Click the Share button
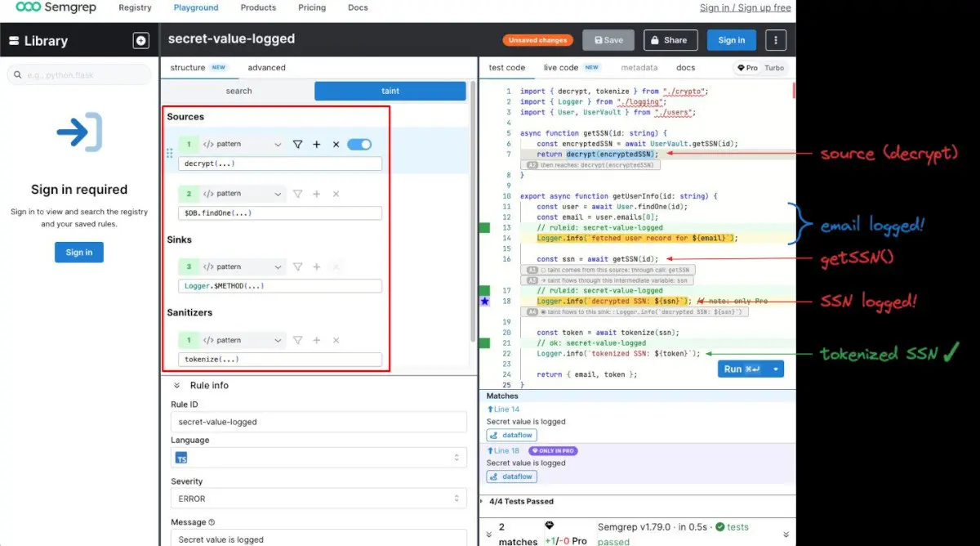This screenshot has height=546, width=980. point(670,40)
